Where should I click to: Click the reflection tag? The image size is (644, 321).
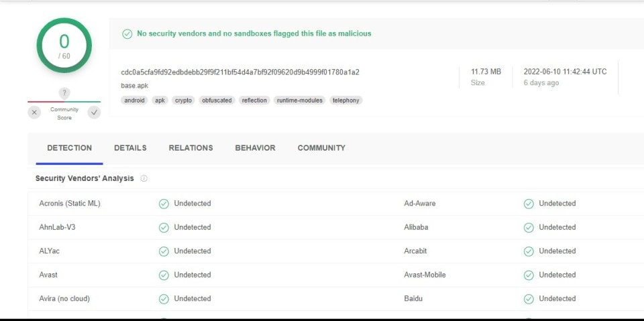(x=254, y=100)
